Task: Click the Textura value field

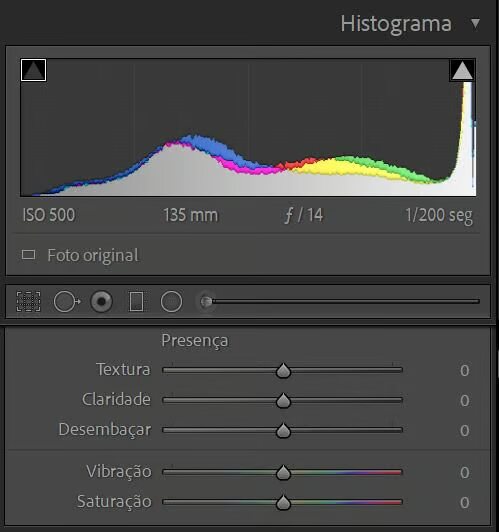Action: (465, 370)
